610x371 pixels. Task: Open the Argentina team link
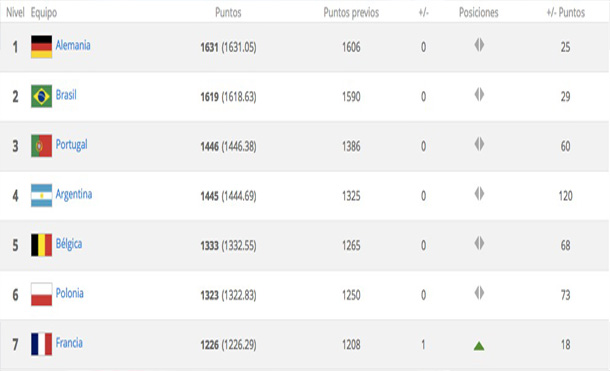tap(74, 194)
